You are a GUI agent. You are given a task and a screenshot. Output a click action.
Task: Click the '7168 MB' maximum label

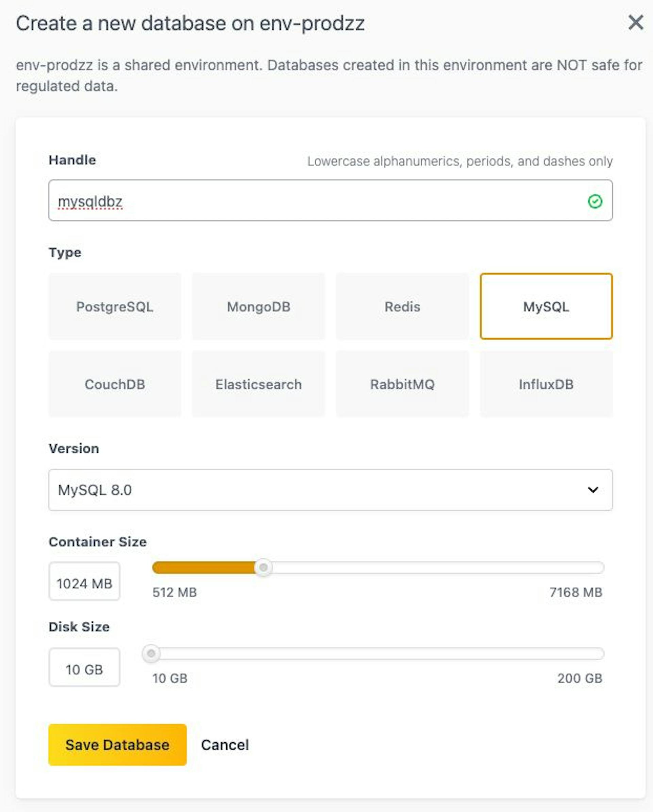(576, 592)
